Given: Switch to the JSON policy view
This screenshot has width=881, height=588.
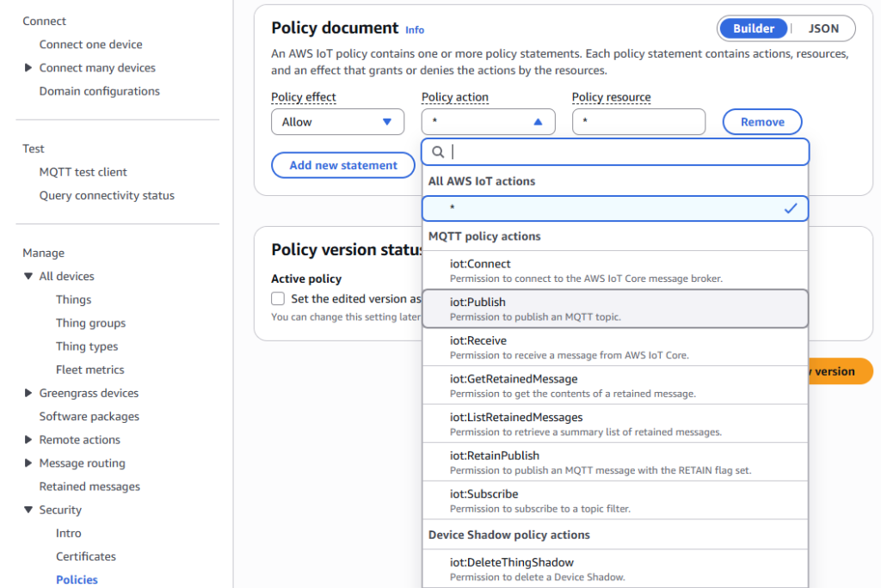Looking at the screenshot, I should click(x=822, y=28).
